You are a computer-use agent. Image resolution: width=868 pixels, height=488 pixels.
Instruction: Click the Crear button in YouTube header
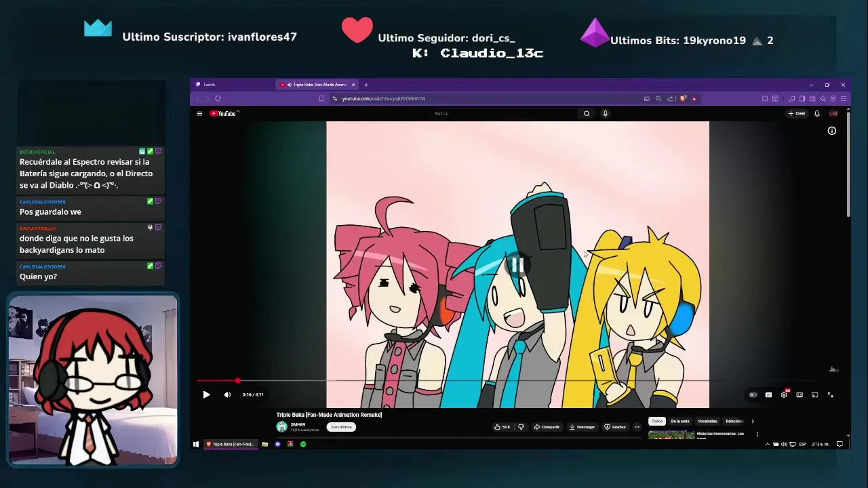(797, 114)
